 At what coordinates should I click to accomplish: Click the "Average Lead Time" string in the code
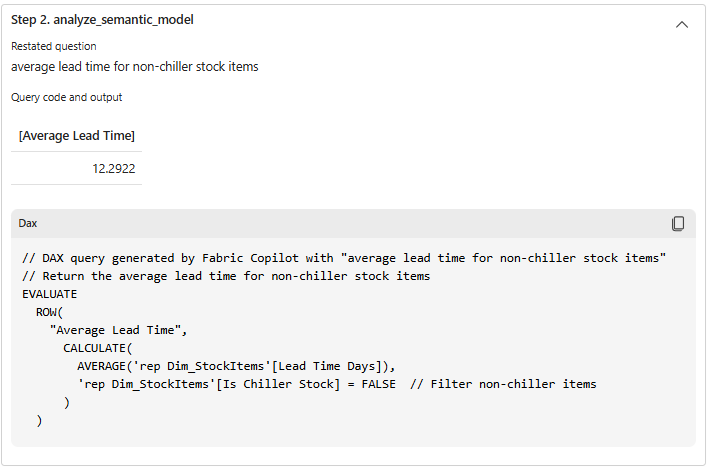[118, 330]
